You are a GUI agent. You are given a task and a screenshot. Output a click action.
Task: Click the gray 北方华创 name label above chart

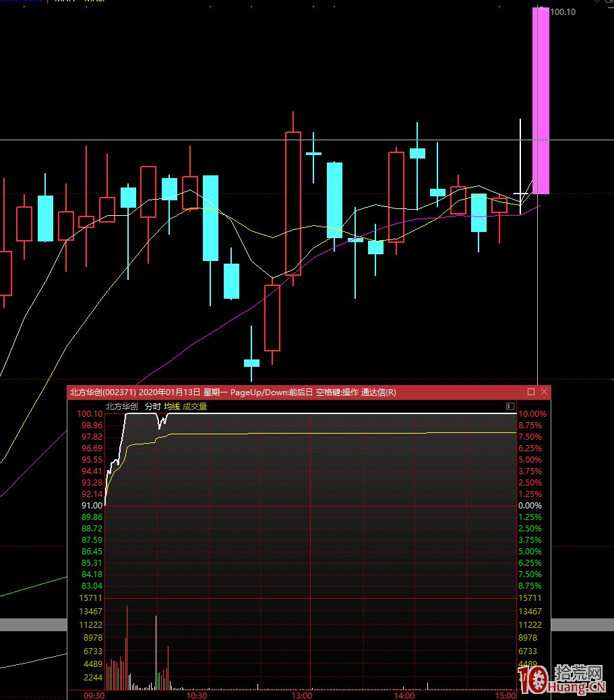coord(122,406)
